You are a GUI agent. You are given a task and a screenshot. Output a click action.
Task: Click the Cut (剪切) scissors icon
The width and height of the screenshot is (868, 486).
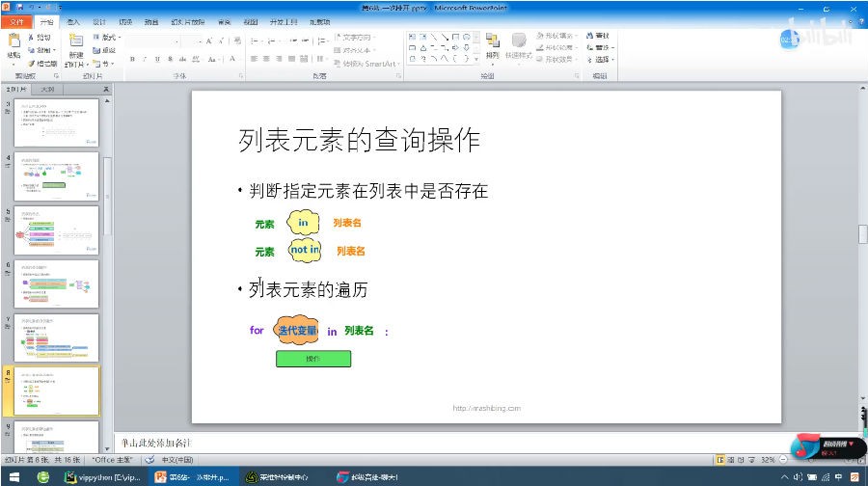point(40,37)
